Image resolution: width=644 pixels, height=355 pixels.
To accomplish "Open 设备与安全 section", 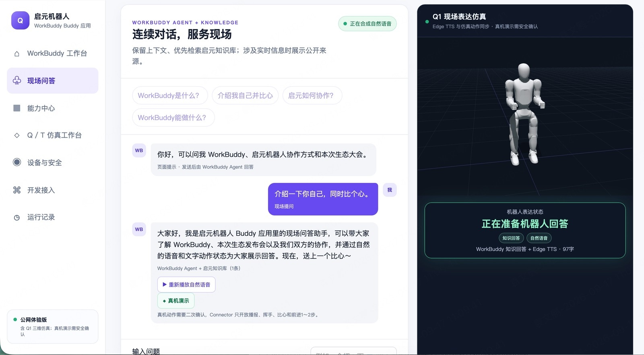I will click(x=53, y=162).
